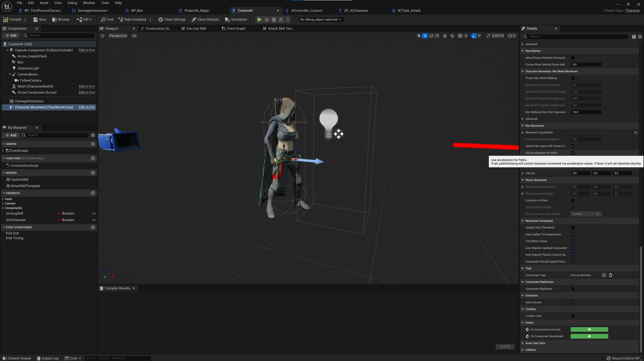
Task: Open the Find in blueprint tool
Action: tap(107, 19)
